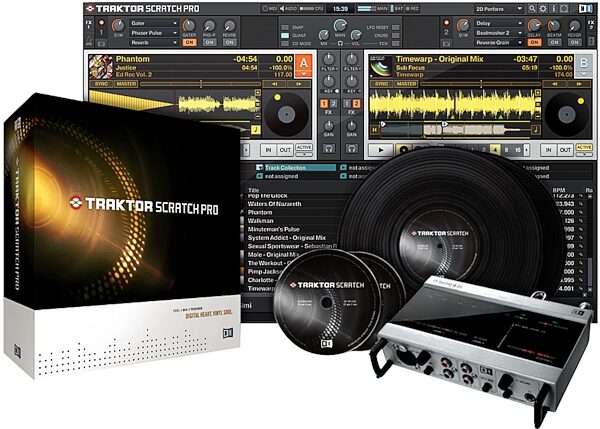Click MASTER button on deck A

click(127, 84)
